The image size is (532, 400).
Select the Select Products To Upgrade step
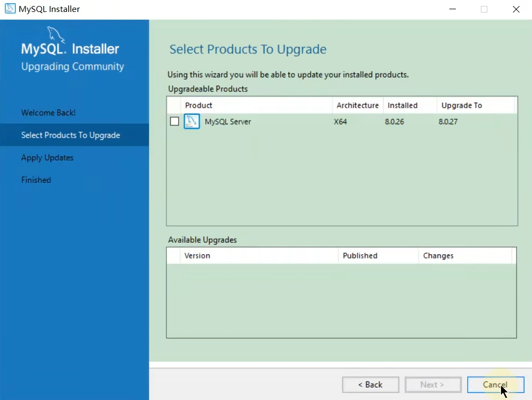(75, 135)
